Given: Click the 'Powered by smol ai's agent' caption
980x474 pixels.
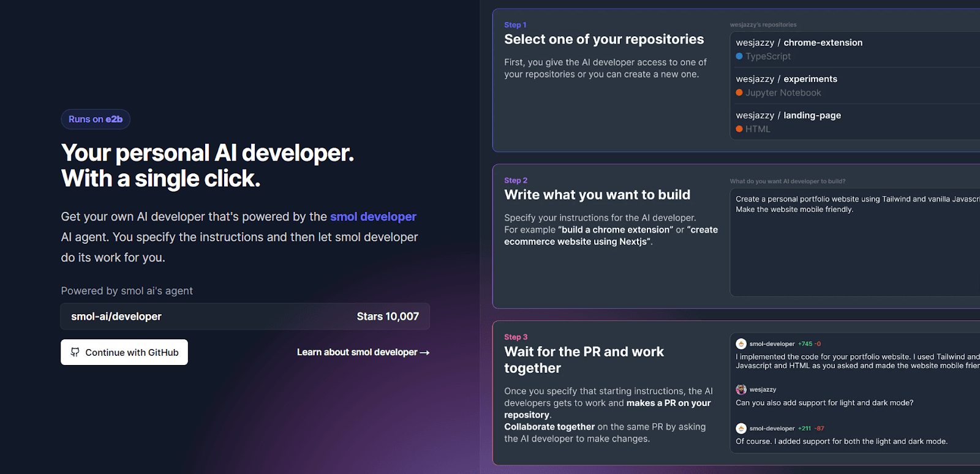Looking at the screenshot, I should [x=127, y=291].
